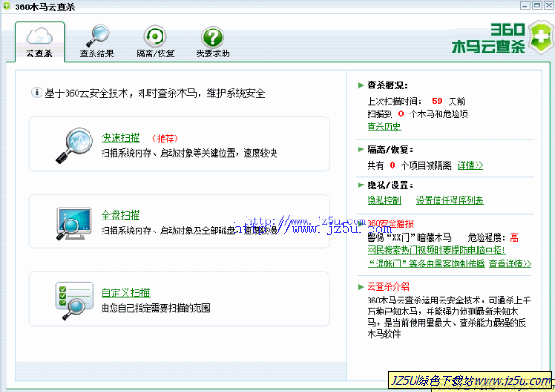555x392 pixels.
Task: Open news link 网民搜索热门视频时要提防电脑中招
Action: tap(437, 250)
